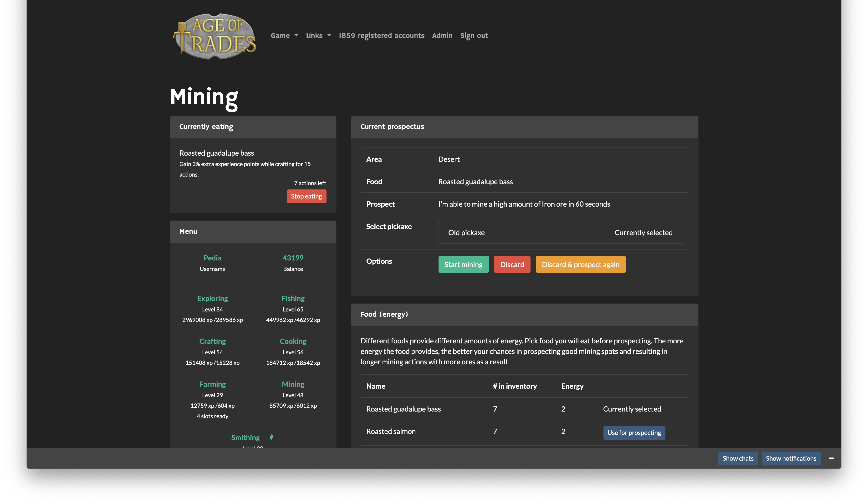Image resolution: width=868 pixels, height=504 pixels.
Task: Click Discard & prospect again
Action: click(580, 264)
